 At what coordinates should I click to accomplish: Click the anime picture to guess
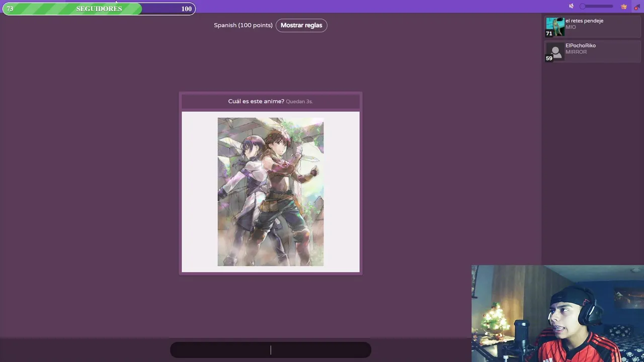tap(271, 192)
